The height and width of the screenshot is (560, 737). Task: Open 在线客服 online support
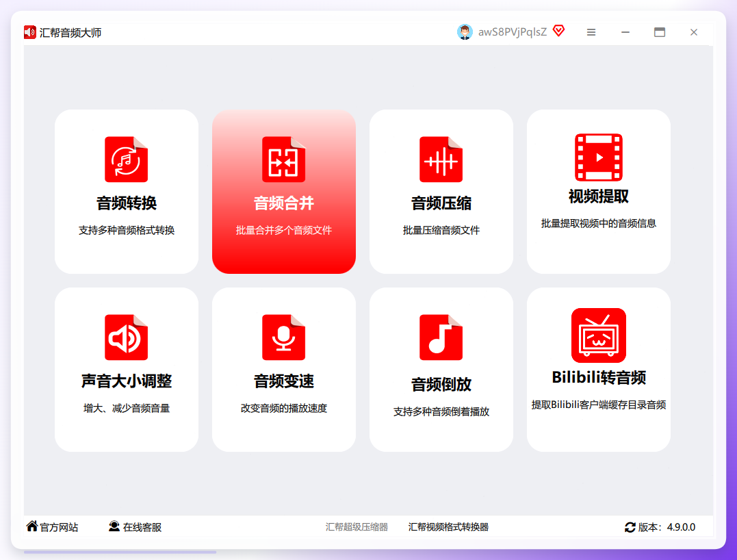click(142, 527)
